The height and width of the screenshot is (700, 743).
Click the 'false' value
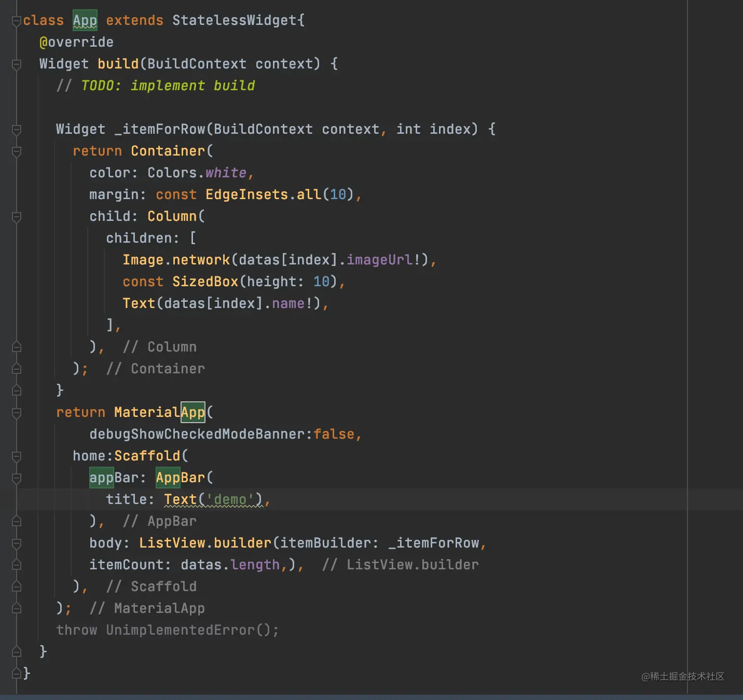point(334,435)
